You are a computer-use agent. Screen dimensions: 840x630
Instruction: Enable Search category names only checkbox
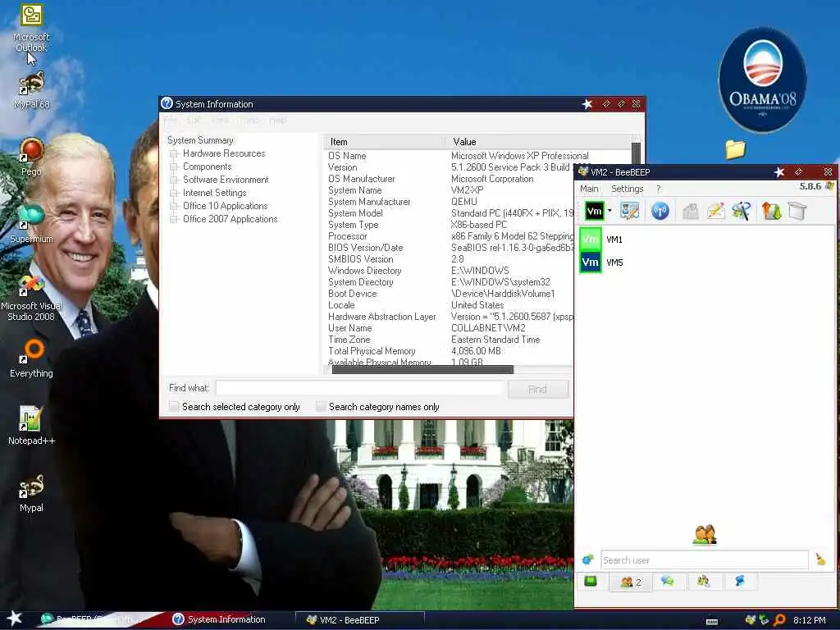coord(321,407)
